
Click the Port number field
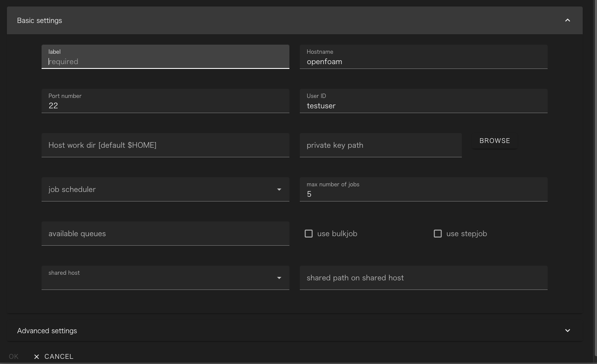pyautogui.click(x=165, y=101)
